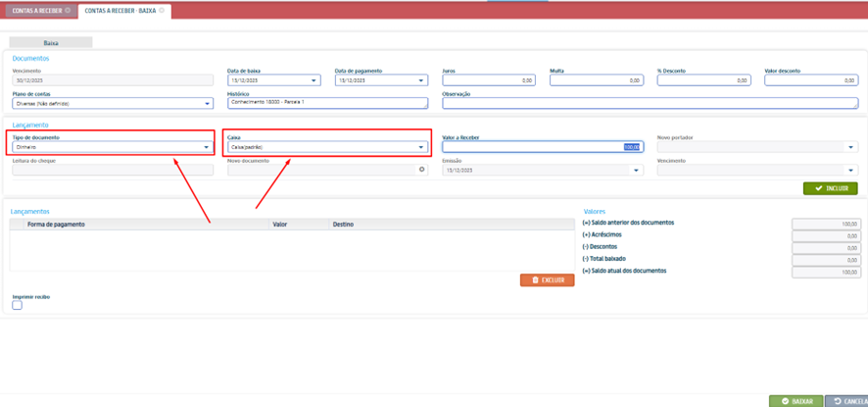Switch to the Contas a Receber tab

37,11
